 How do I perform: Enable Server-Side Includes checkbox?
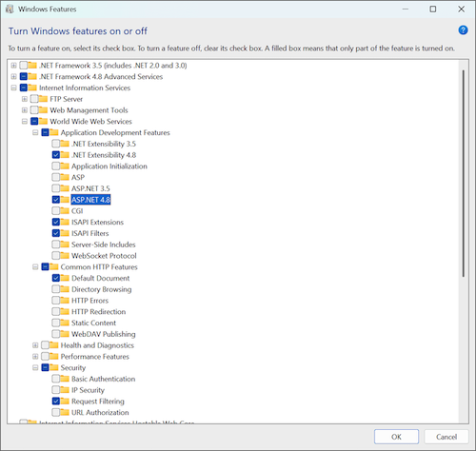[56, 245]
